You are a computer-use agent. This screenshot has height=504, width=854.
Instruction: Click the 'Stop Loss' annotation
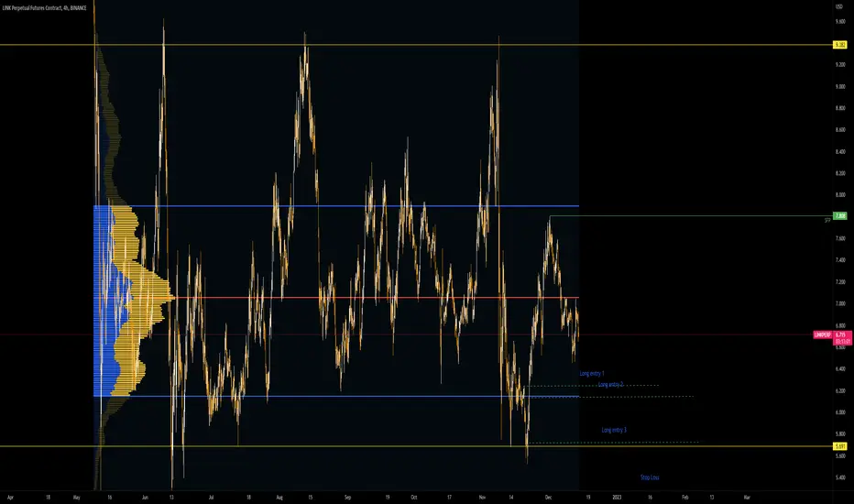[650, 477]
